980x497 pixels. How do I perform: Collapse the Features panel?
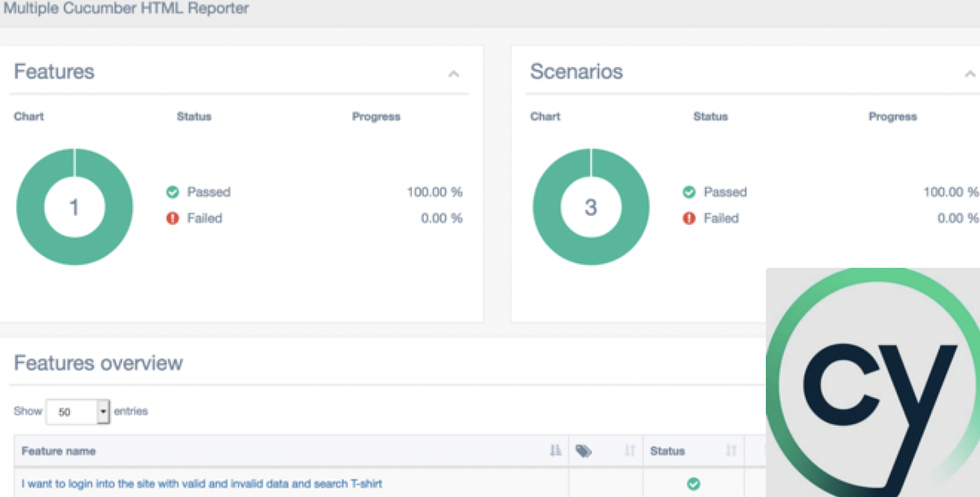(455, 74)
